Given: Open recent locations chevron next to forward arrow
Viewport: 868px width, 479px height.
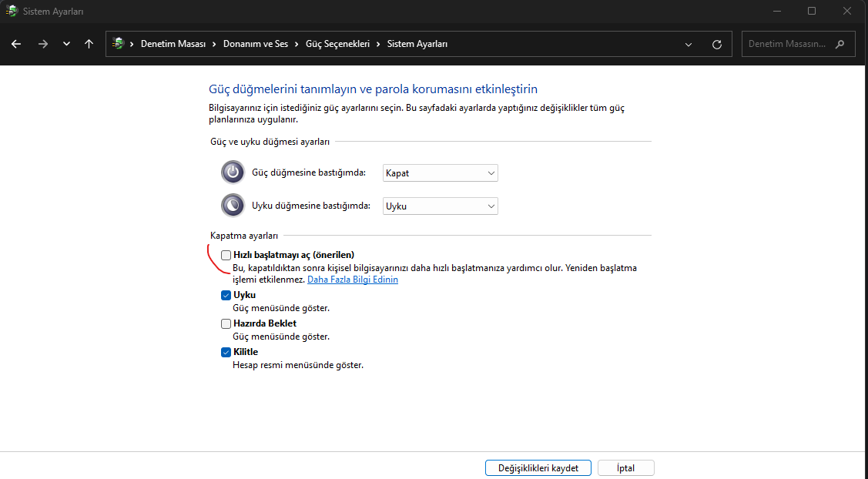Looking at the screenshot, I should tap(66, 45).
